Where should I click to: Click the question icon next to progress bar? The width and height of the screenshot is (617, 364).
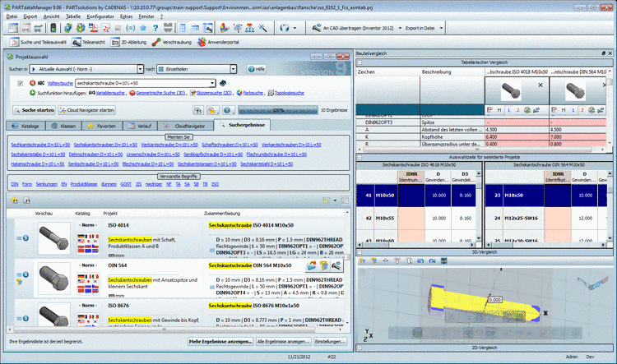click(x=227, y=110)
